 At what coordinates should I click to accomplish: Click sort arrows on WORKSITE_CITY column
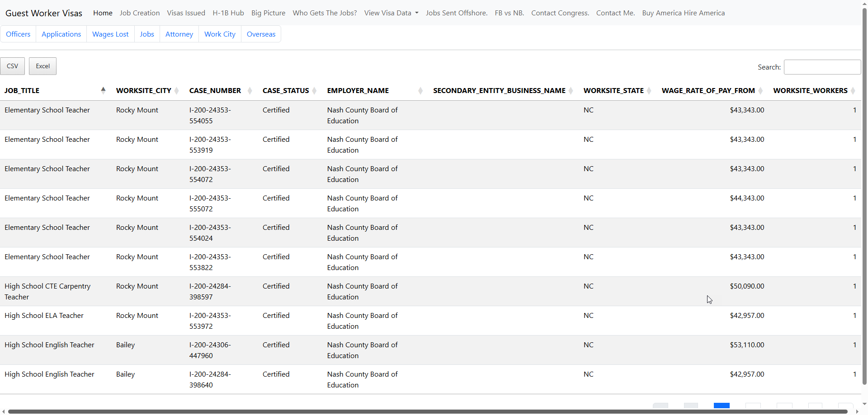point(177,91)
